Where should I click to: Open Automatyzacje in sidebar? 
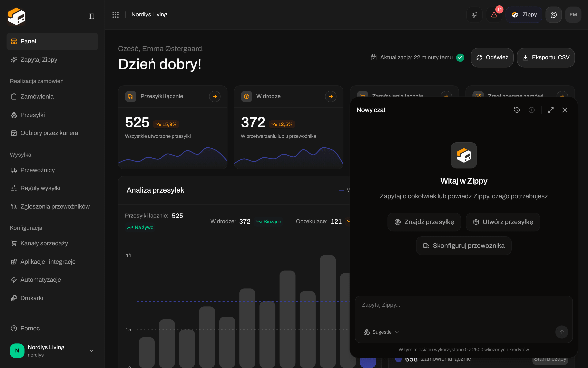(52, 280)
